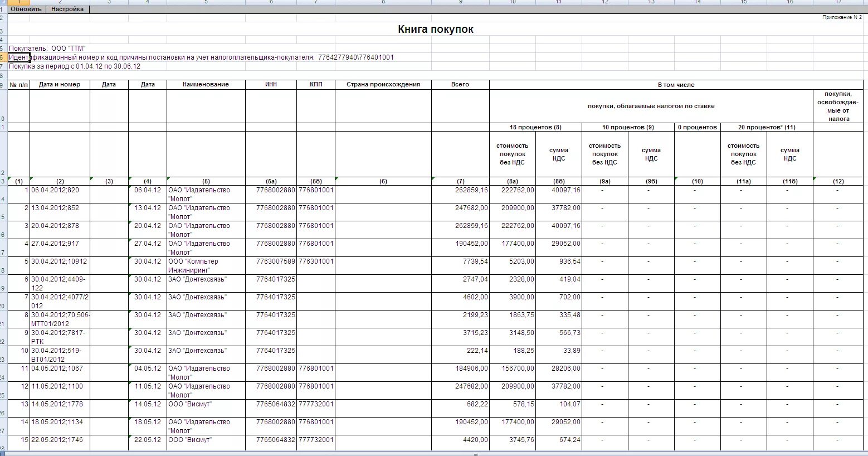Click the 0 процентов header

[x=697, y=127]
